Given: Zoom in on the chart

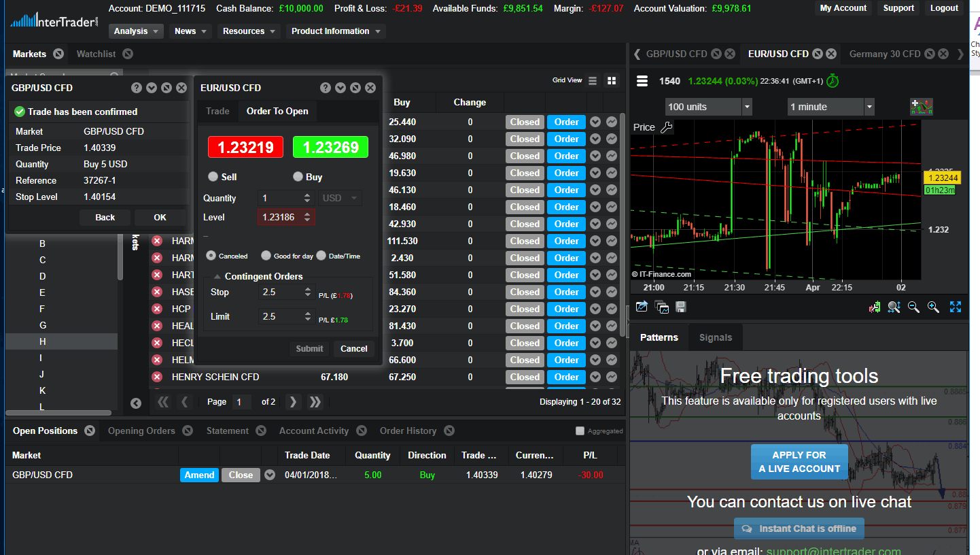Looking at the screenshot, I should click(933, 307).
